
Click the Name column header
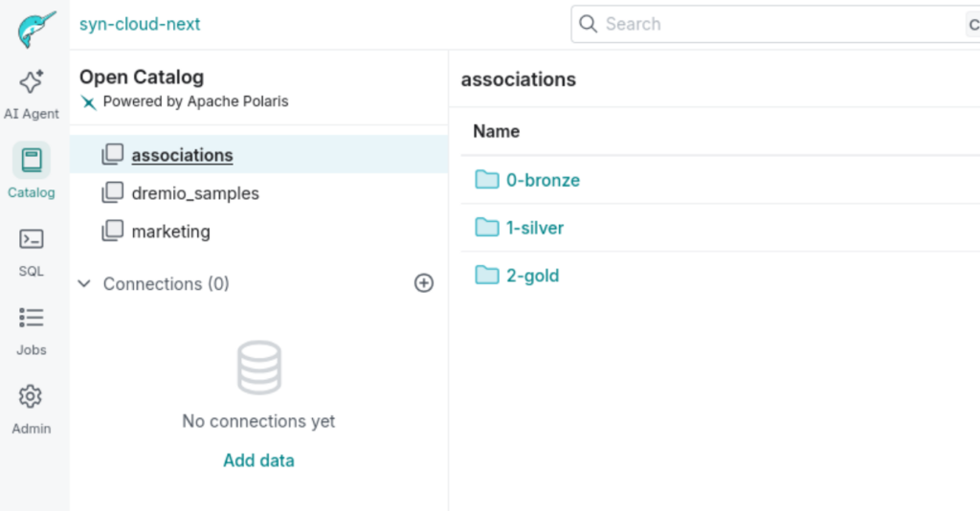(497, 131)
